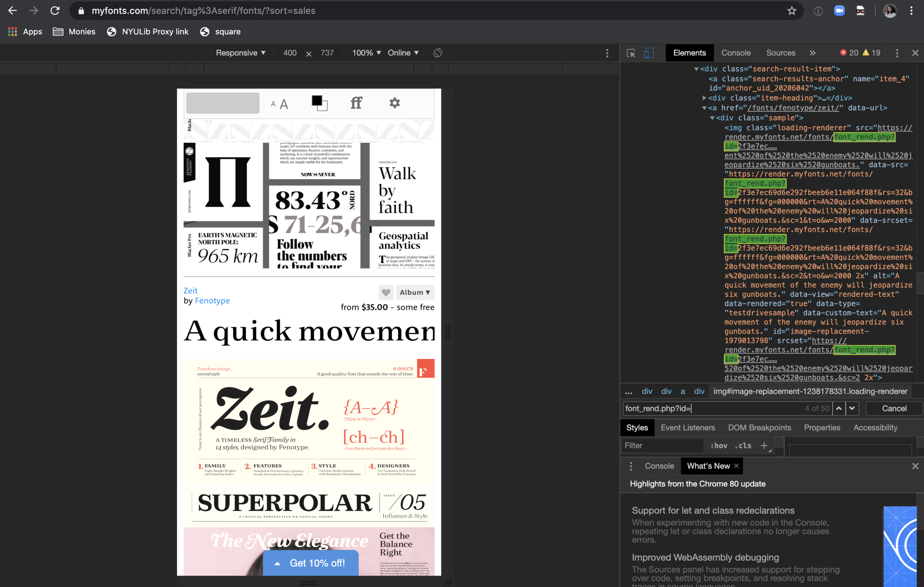924x587 pixels.
Task: Click the black and white color swatch
Action: [319, 103]
